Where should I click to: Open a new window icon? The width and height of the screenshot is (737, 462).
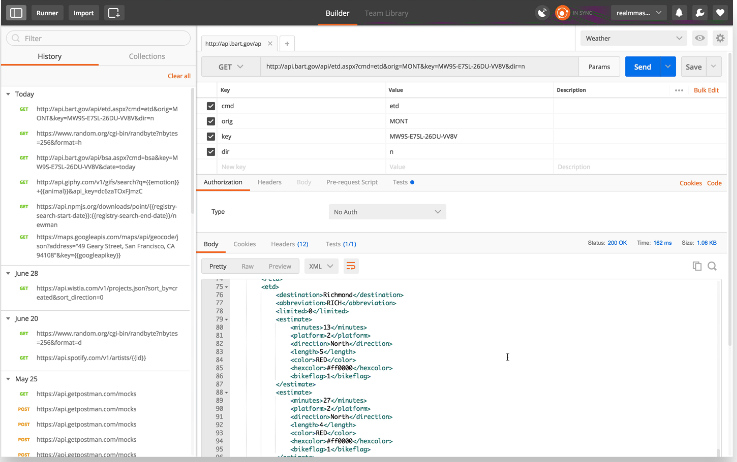pos(113,13)
